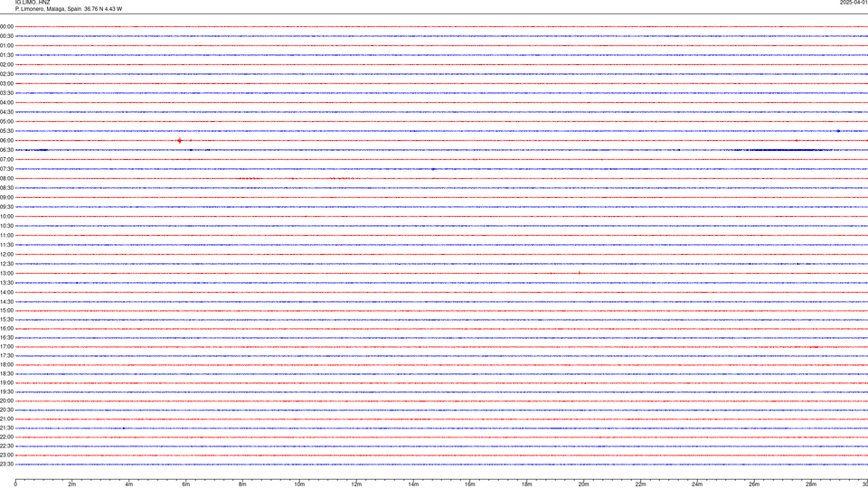Viewport: 868px width, 488px height.
Task: Select the 20m axis tick label
Action: point(583,484)
